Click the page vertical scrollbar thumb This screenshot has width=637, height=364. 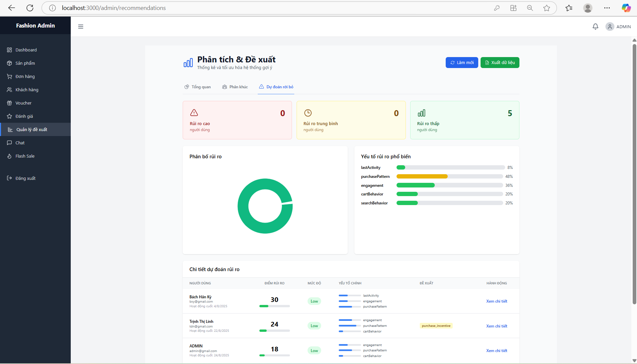(634, 174)
